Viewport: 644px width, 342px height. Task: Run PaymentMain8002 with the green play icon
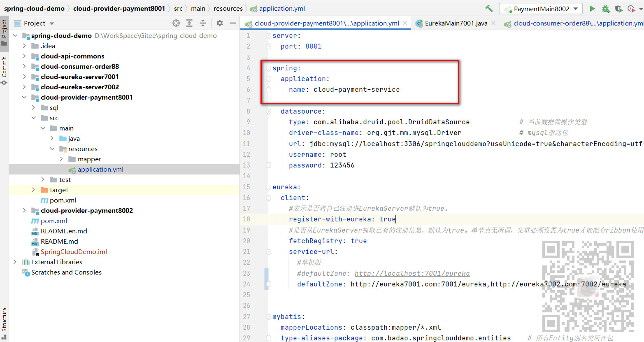coord(592,9)
